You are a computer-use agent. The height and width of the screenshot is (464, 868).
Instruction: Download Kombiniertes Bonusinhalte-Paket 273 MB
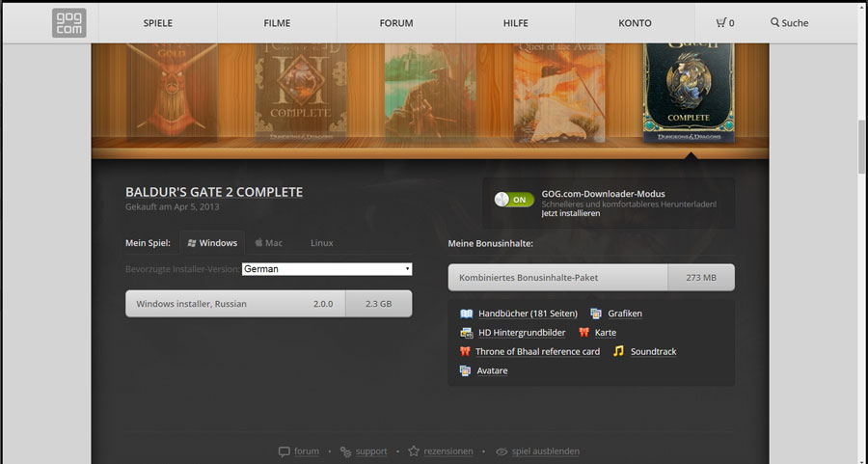(591, 278)
